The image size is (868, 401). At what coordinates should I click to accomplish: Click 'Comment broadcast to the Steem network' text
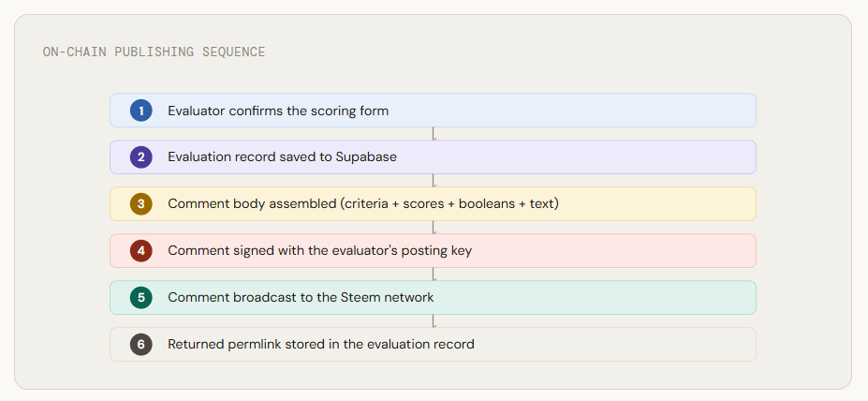[x=301, y=297]
